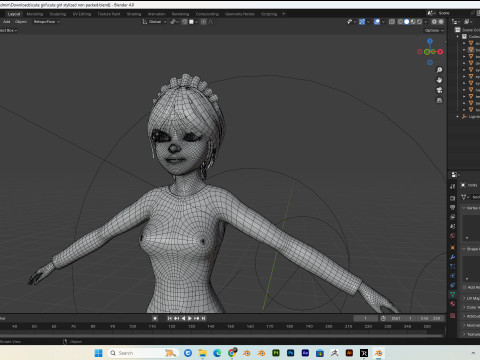
Task: Open Microsoft Edge from the taskbar
Action: point(217,353)
